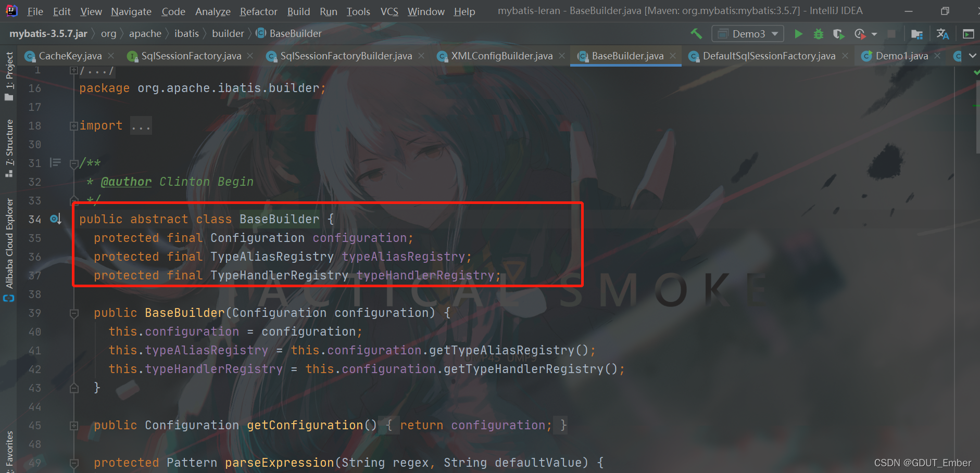Expand the getConfiguration method on line 45
The image size is (980, 473).
tap(74, 426)
